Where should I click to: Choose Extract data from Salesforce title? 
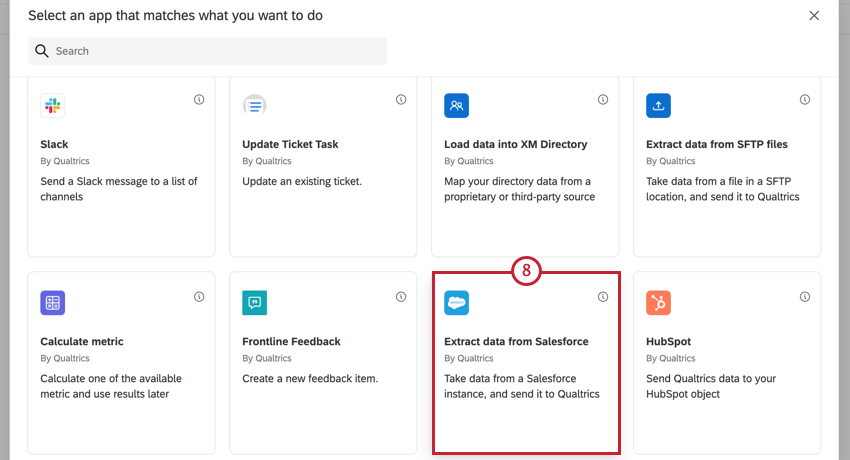click(516, 341)
